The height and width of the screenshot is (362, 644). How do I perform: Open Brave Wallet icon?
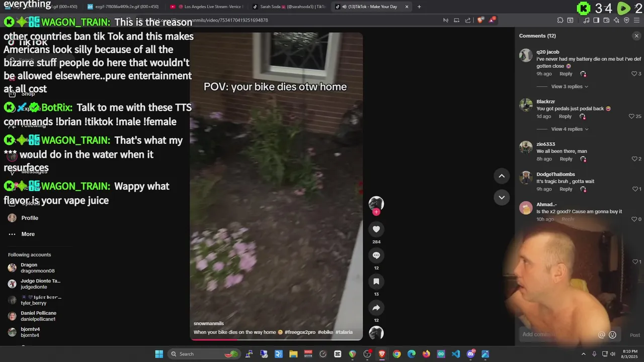(606, 20)
